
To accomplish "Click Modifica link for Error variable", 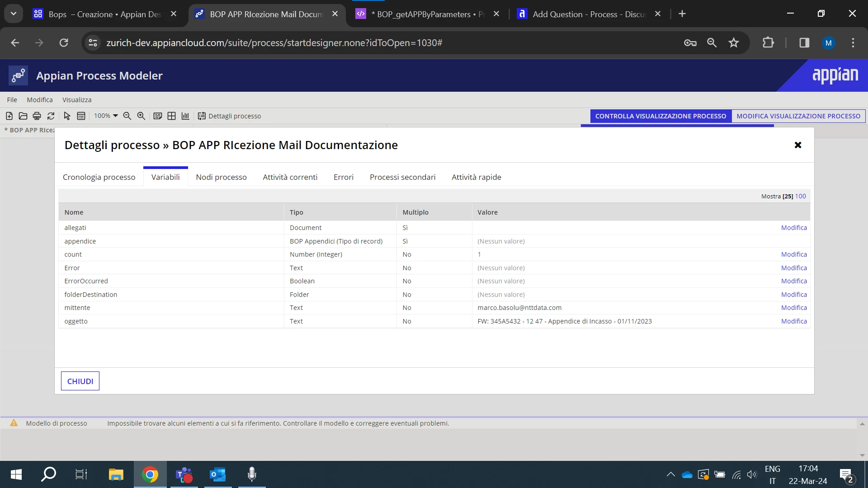I will (x=794, y=268).
